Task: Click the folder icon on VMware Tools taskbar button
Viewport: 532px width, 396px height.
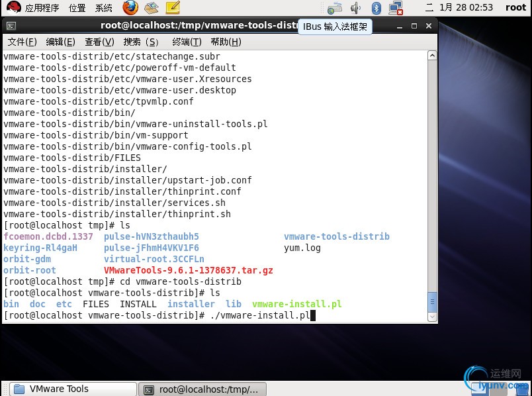Action: [x=19, y=389]
